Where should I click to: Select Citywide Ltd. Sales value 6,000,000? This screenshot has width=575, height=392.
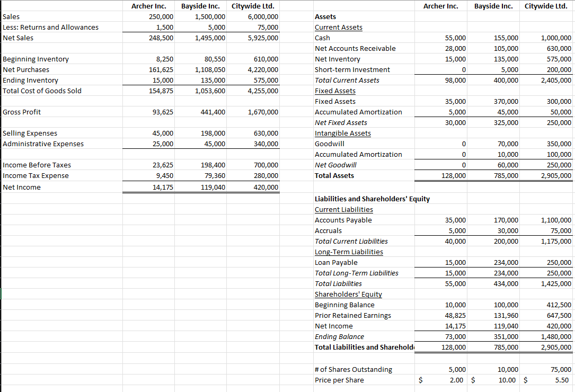263,16
